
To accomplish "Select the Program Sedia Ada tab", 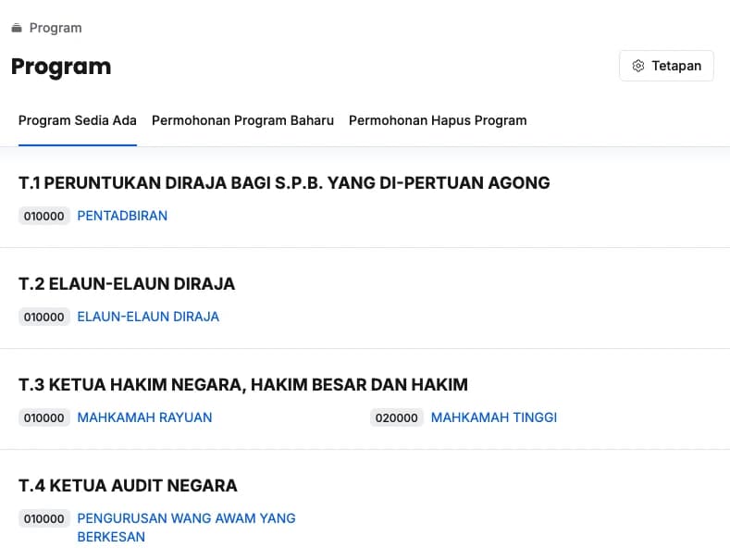I will point(78,120).
